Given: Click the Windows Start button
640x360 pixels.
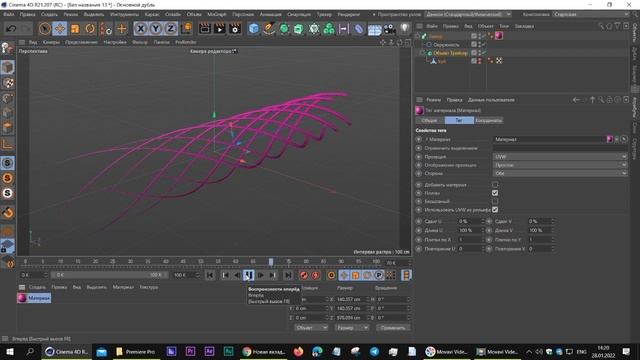Looking at the screenshot, I should click(10, 352).
